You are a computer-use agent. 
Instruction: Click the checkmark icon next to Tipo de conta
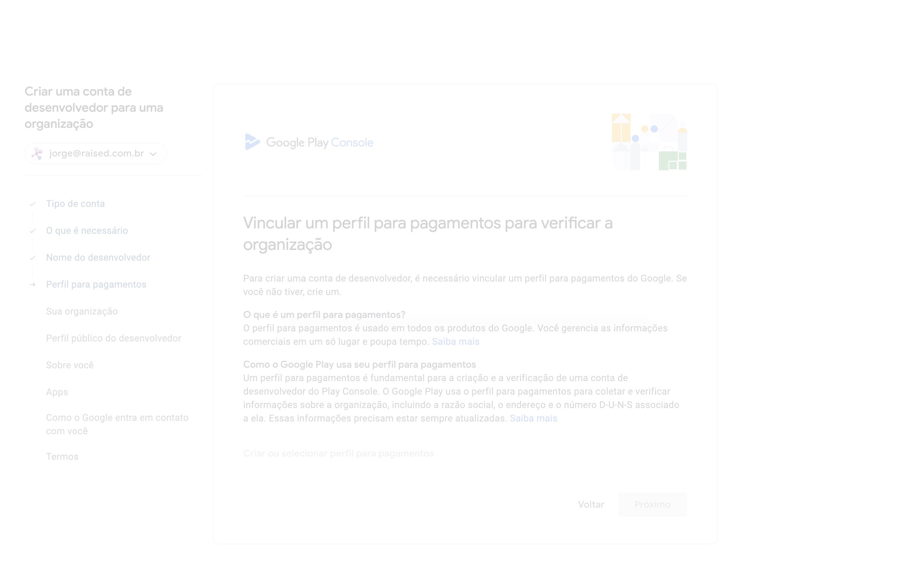tap(33, 204)
